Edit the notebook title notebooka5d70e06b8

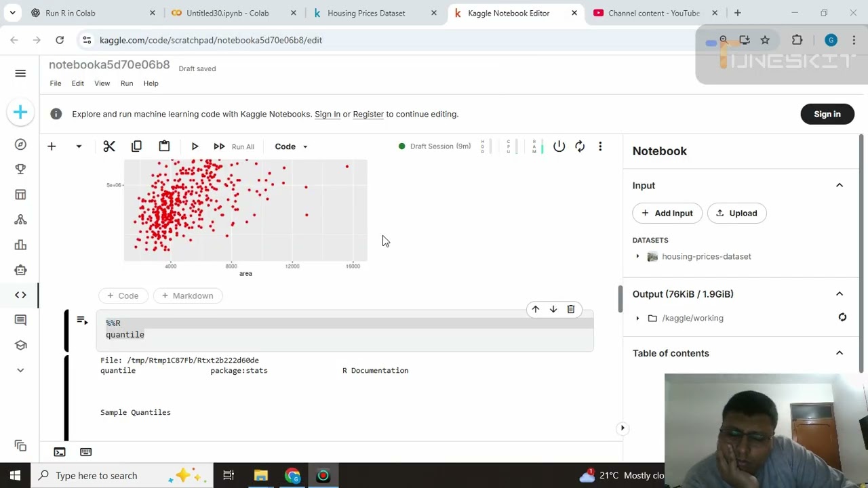click(x=109, y=65)
